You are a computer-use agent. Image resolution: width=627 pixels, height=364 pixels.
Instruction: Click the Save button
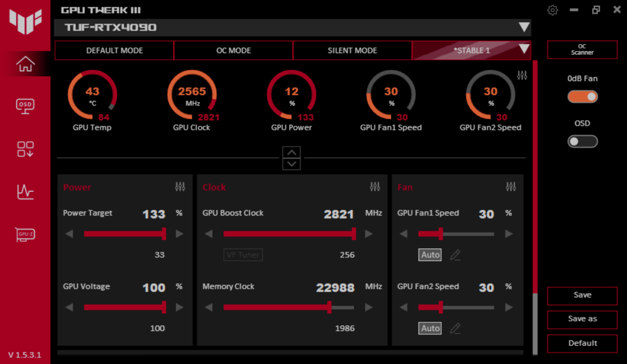coord(582,296)
